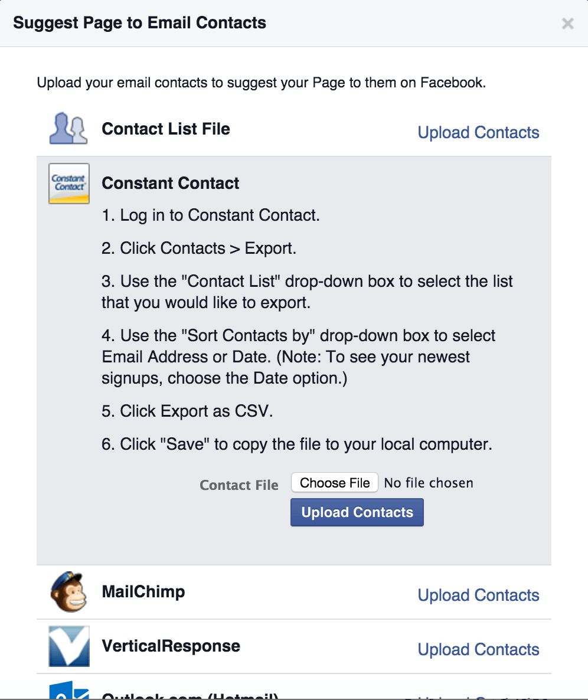
Task: Click the dialog title "Suggest Page to Email Contacts"
Action: 140,24
